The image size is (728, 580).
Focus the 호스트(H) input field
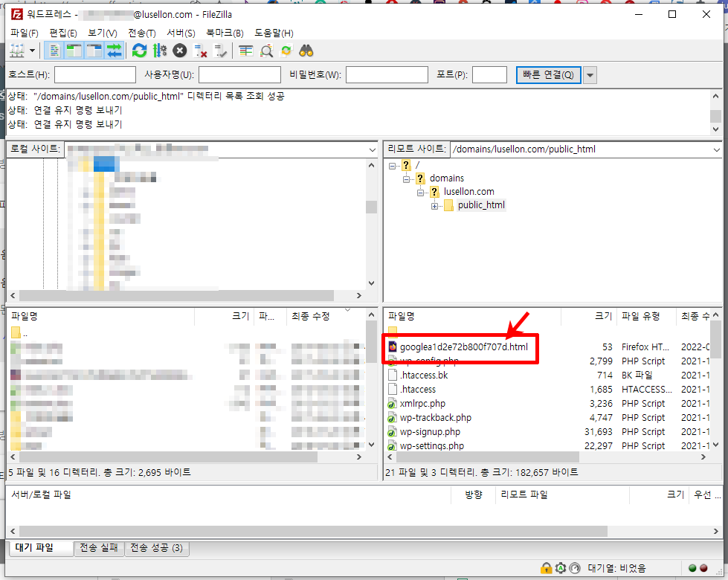[95, 75]
